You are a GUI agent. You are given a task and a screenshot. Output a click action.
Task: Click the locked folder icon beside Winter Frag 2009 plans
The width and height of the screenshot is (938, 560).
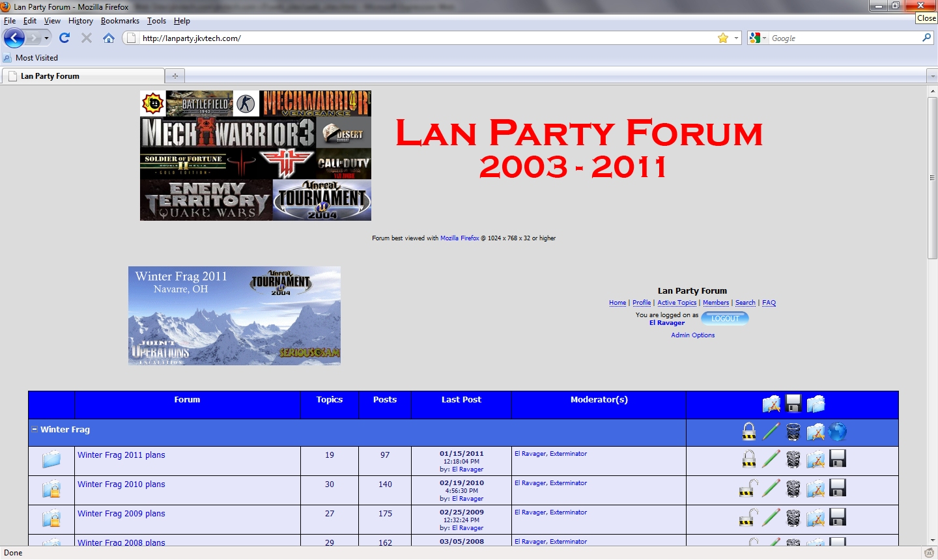coord(51,518)
